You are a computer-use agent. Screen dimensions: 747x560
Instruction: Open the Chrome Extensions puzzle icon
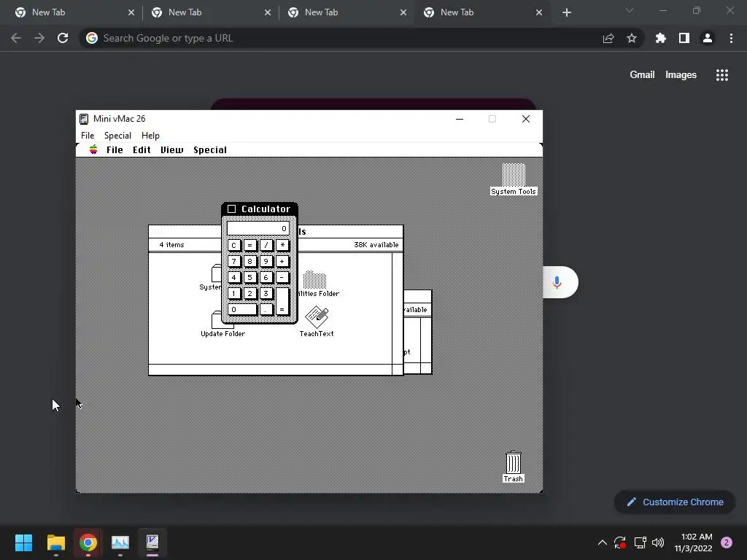(x=661, y=38)
